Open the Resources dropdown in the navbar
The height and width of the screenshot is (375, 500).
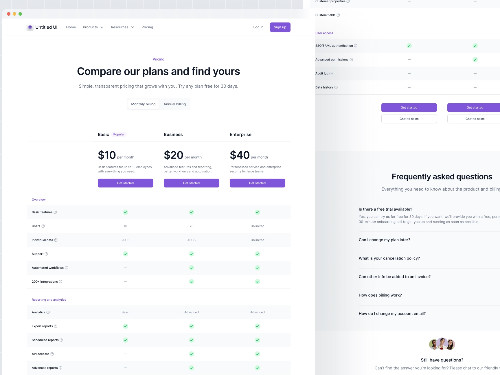pyautogui.click(x=122, y=27)
